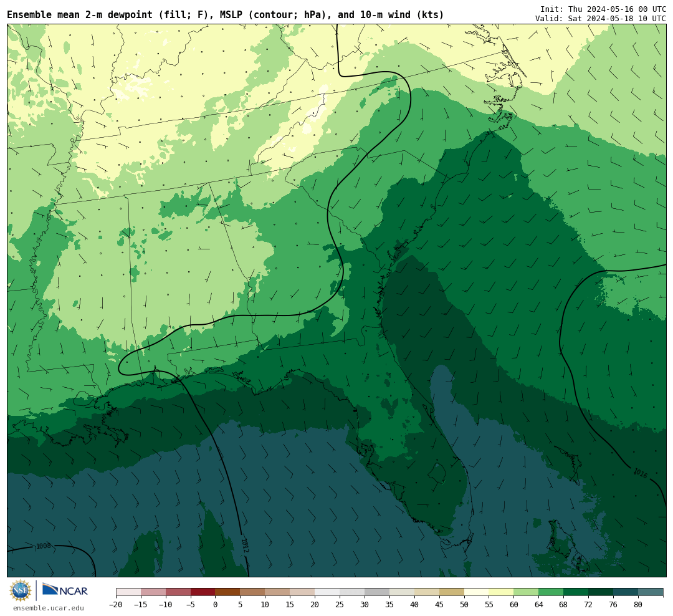Viewport: 673px width, 616px height.
Task: Click the colorbar tick label 25
Action: [340, 605]
